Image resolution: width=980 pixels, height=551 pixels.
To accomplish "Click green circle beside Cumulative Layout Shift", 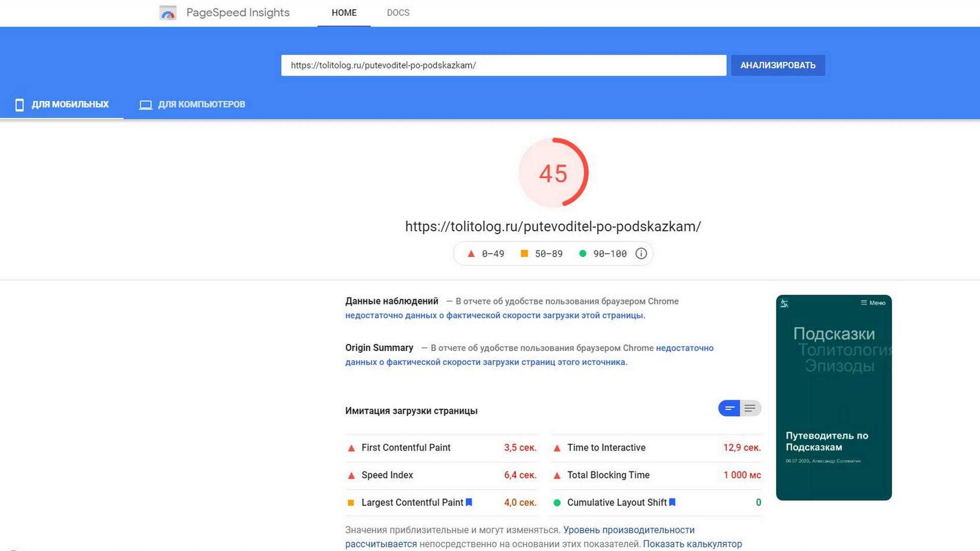I will [x=557, y=503].
